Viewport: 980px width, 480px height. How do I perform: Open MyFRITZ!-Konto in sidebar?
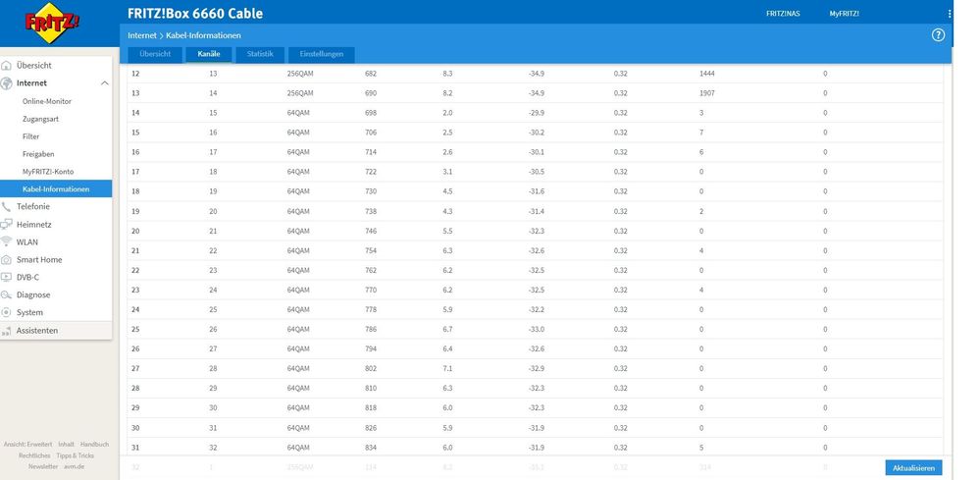click(48, 171)
